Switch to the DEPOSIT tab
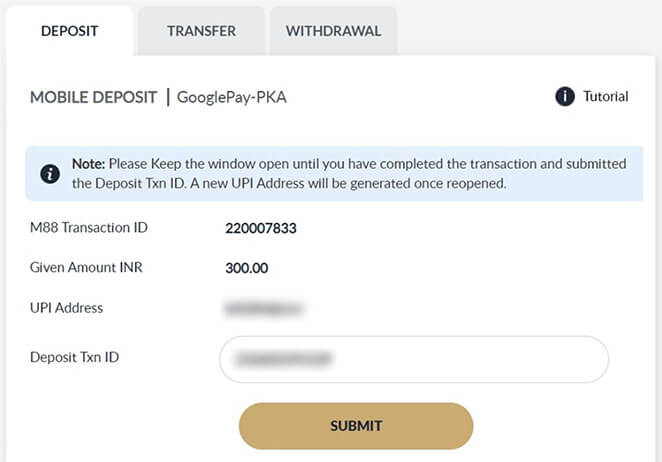The image size is (662, 462). pyautogui.click(x=69, y=31)
